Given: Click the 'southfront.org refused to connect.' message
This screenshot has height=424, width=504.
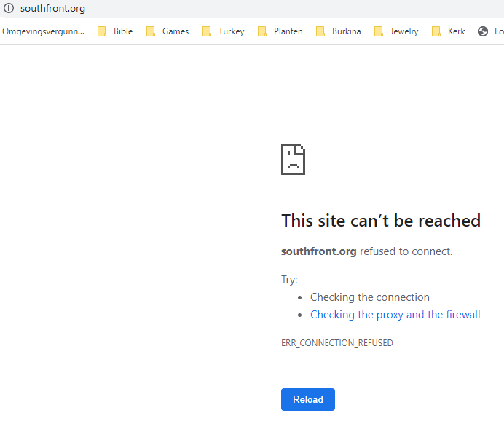Looking at the screenshot, I should point(367,251).
